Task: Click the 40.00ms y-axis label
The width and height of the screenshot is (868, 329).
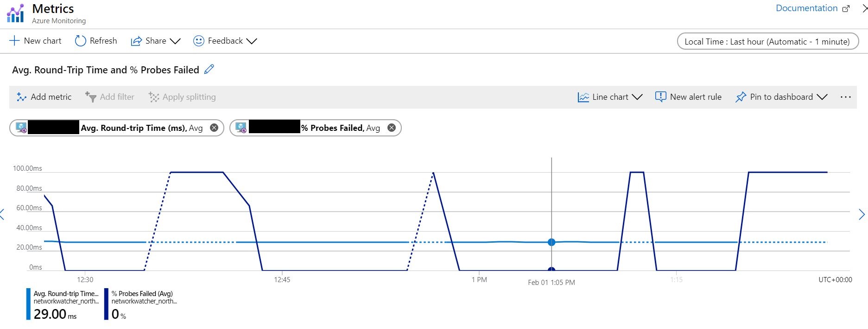Action: click(x=29, y=228)
